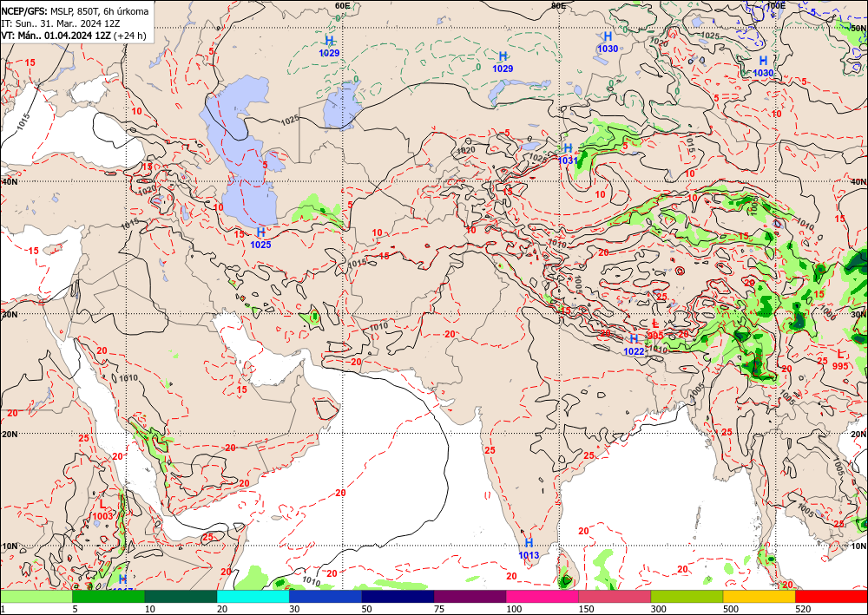
Task: Click the L 1003 low-pressure marker
Action: click(102, 510)
